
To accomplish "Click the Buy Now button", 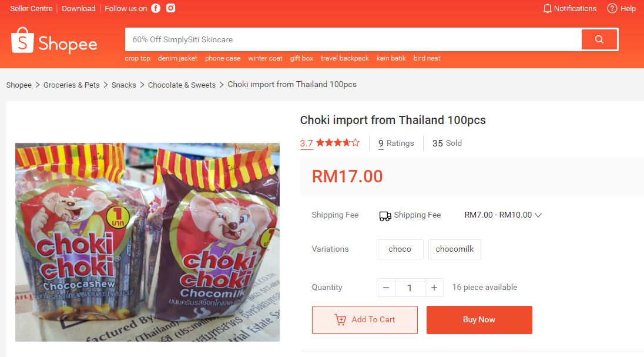I will click(x=479, y=319).
